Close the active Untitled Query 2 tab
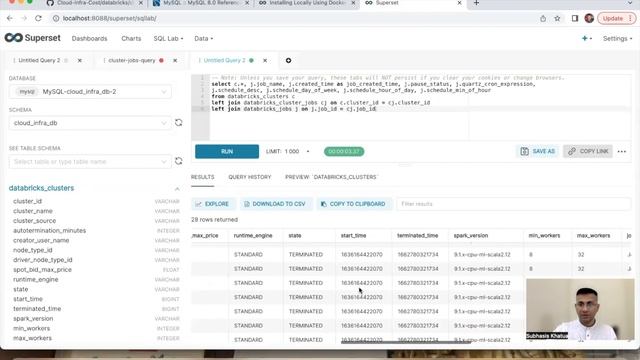Screen dimensions: 640x360 point(265,60)
